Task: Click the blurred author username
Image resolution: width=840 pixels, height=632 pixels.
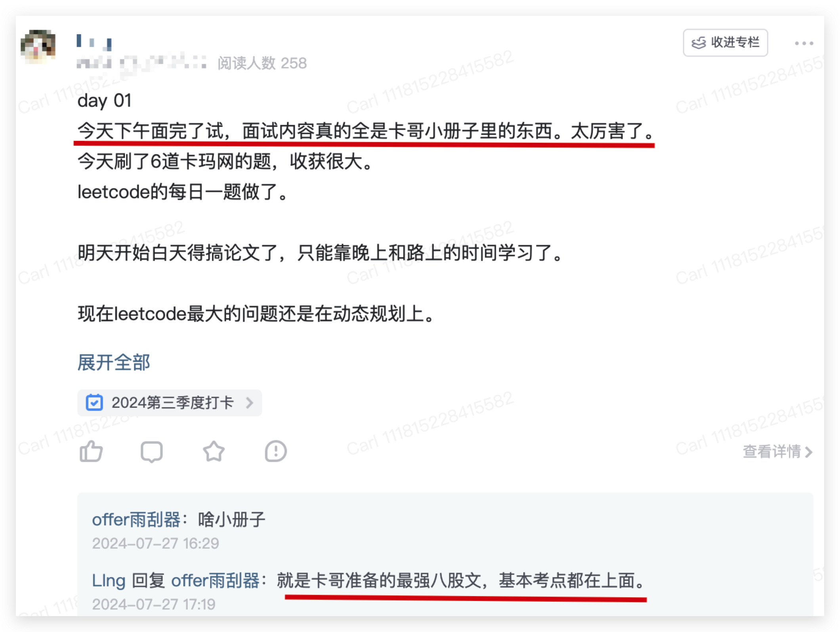Action: 94,42
